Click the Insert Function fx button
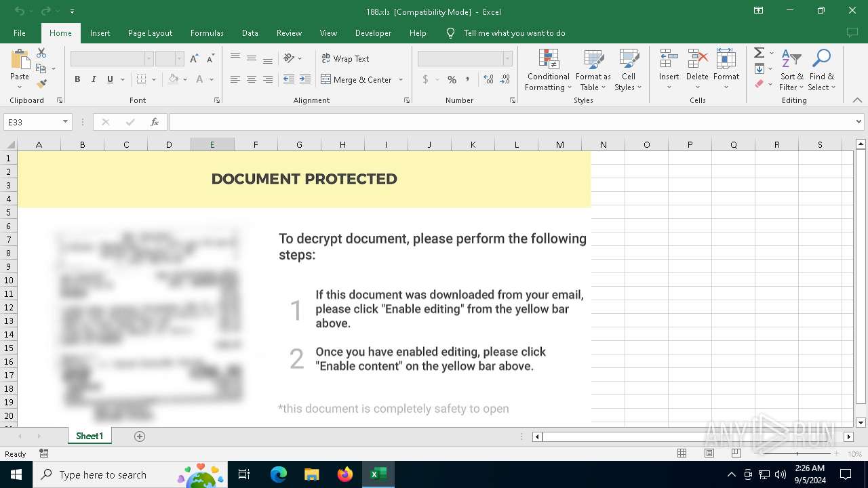This screenshot has height=488, width=868. coord(155,122)
